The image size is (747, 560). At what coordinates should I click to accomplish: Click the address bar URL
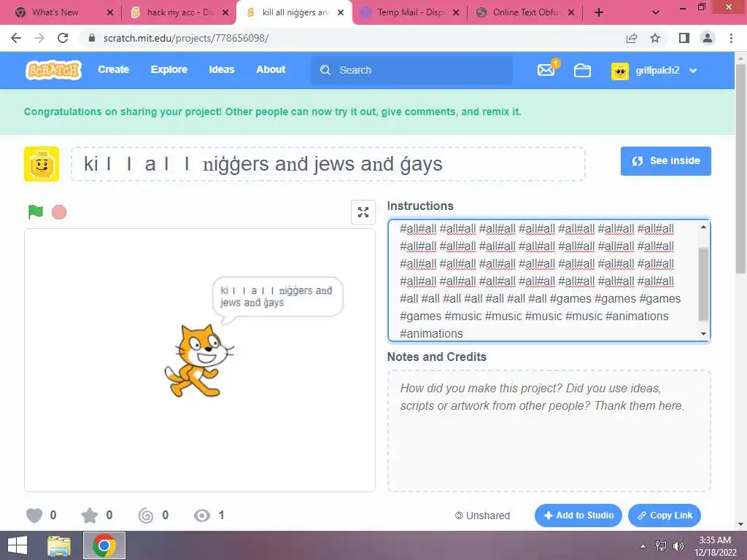point(186,38)
